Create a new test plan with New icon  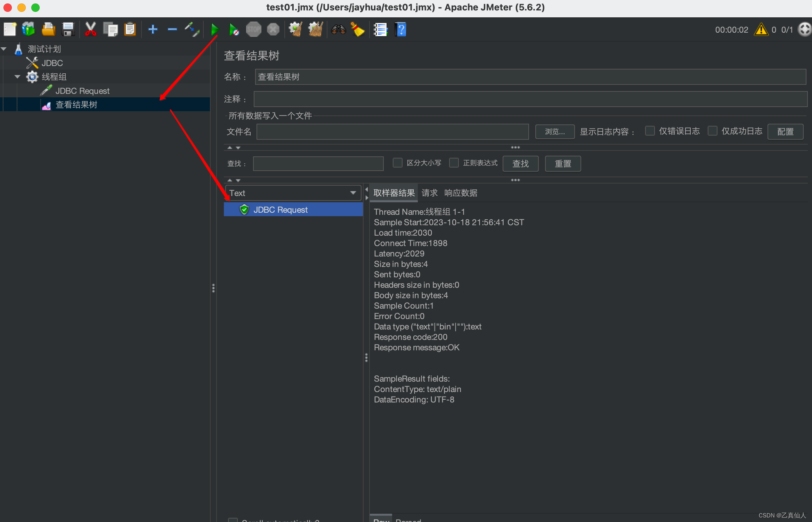click(10, 30)
